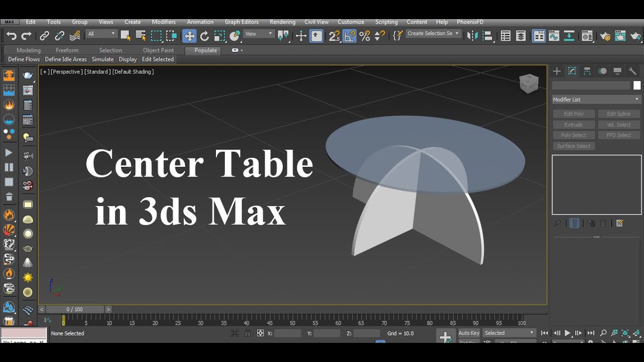
Task: Open the Select by Name list
Action: click(x=141, y=36)
